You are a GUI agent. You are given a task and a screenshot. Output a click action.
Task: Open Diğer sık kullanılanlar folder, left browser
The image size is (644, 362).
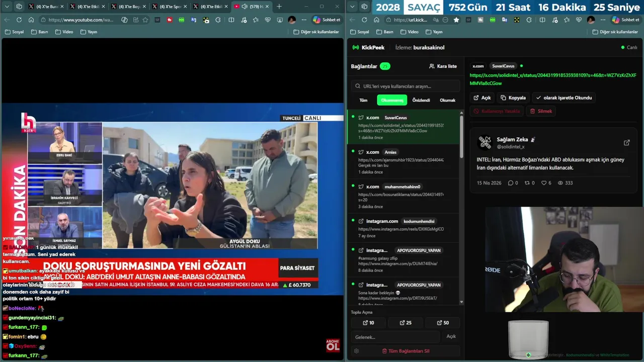coord(316,32)
